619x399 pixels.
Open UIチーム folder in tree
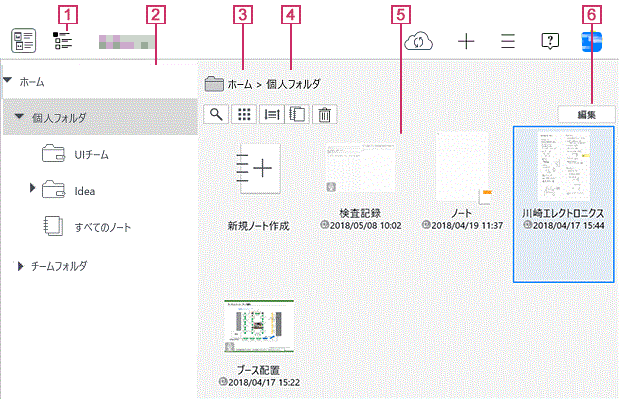pyautogui.click(x=91, y=155)
